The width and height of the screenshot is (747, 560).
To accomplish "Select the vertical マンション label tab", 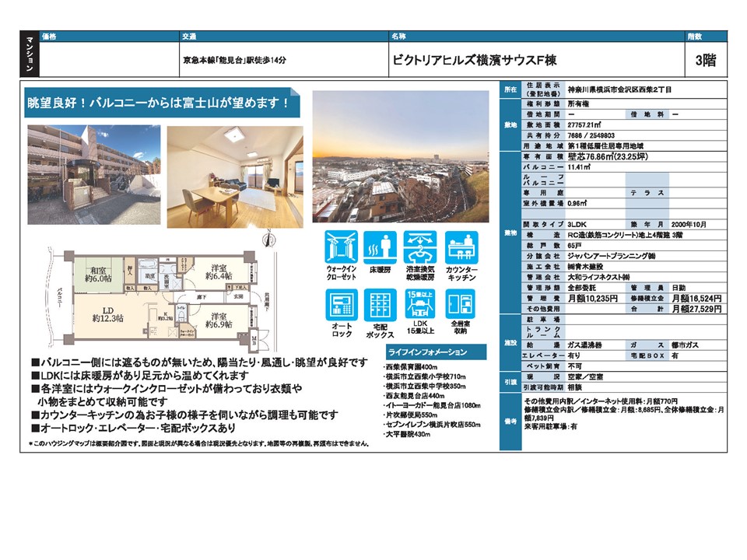I will (29, 54).
